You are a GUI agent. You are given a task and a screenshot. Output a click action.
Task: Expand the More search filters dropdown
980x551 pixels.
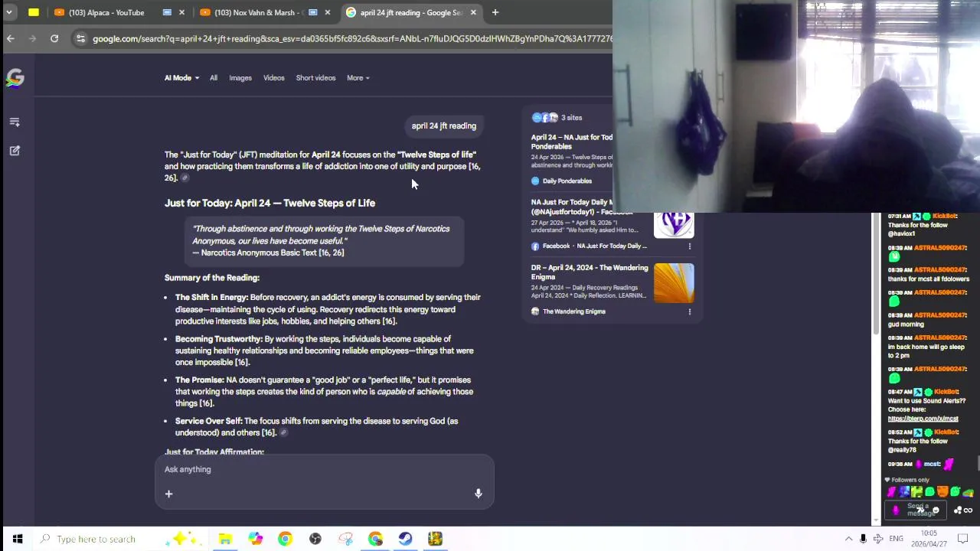(x=358, y=78)
